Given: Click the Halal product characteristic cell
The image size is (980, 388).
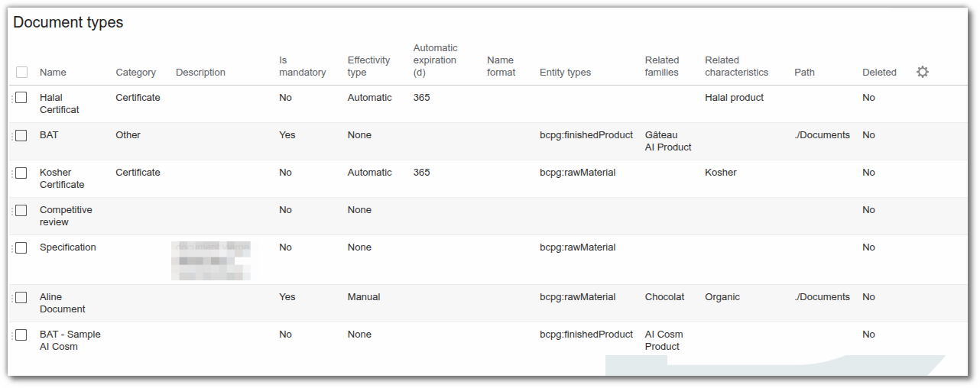Looking at the screenshot, I should tap(734, 98).
